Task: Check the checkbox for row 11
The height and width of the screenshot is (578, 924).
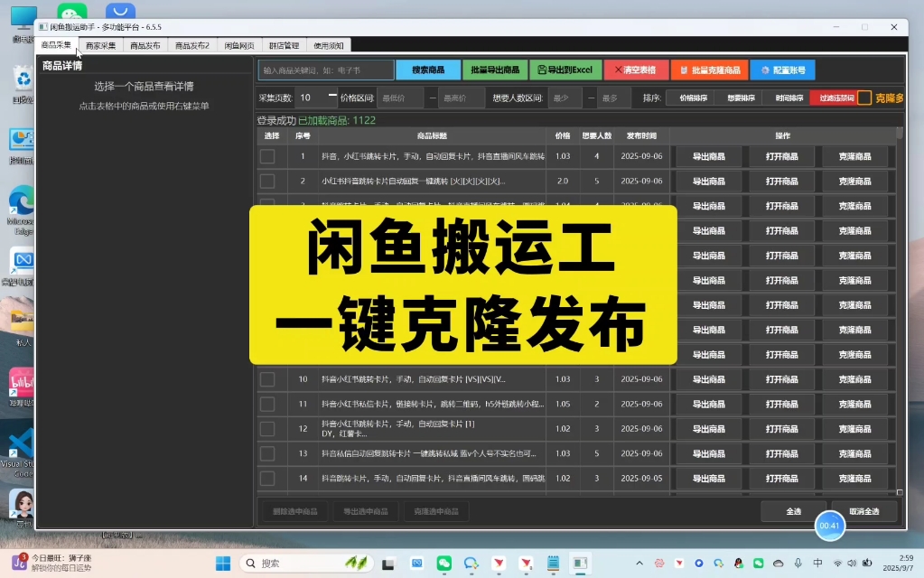Action: 267,405
